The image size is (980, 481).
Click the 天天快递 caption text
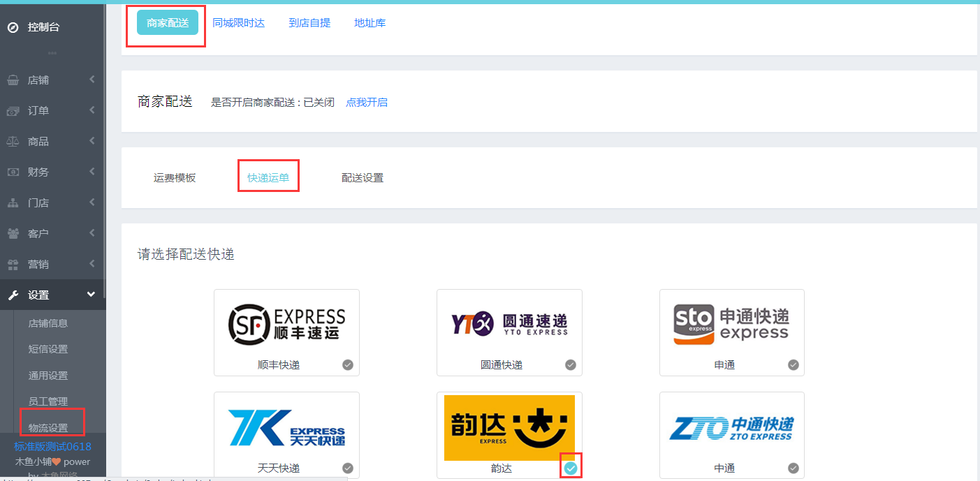coord(279,468)
